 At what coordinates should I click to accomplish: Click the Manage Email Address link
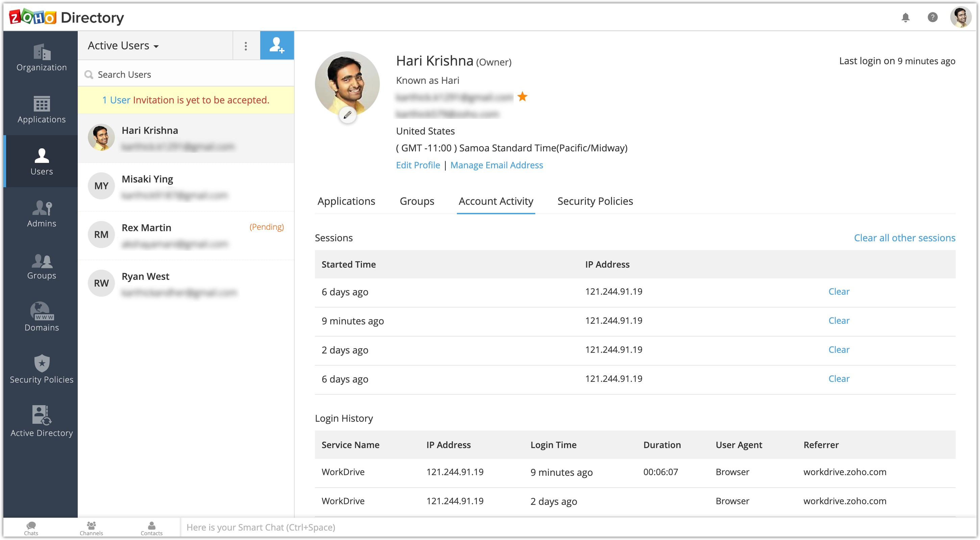(496, 165)
